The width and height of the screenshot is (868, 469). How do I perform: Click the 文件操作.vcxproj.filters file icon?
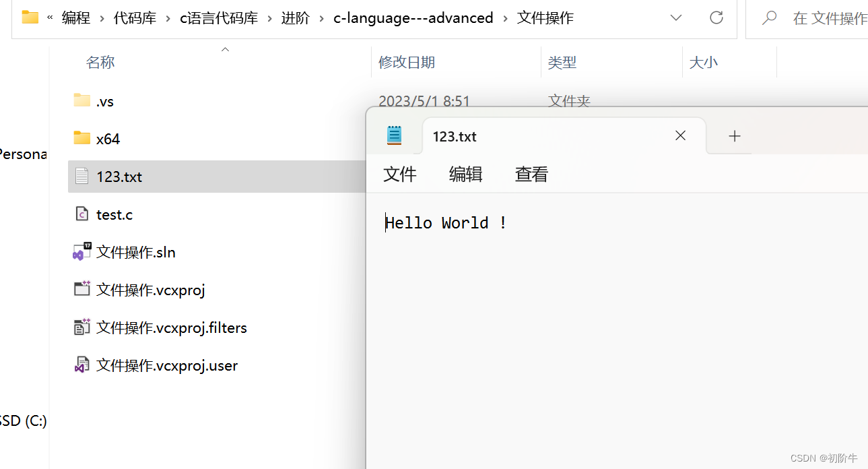click(x=81, y=327)
